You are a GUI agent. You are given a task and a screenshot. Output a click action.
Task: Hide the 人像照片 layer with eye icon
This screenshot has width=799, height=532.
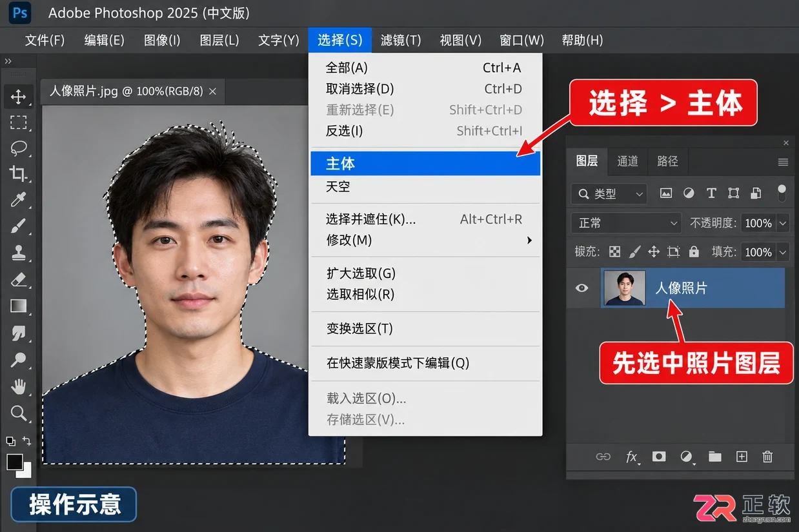click(582, 288)
